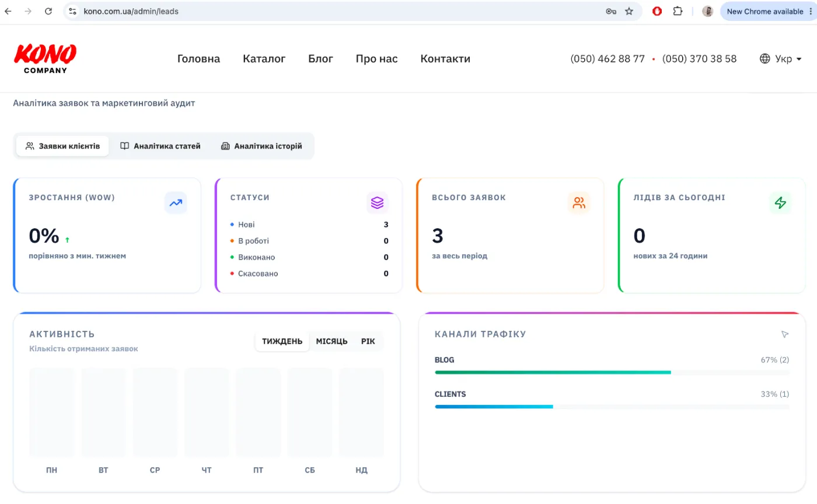Go to Головна in navigation
Viewport: 817px width, 504px height.
(199, 59)
